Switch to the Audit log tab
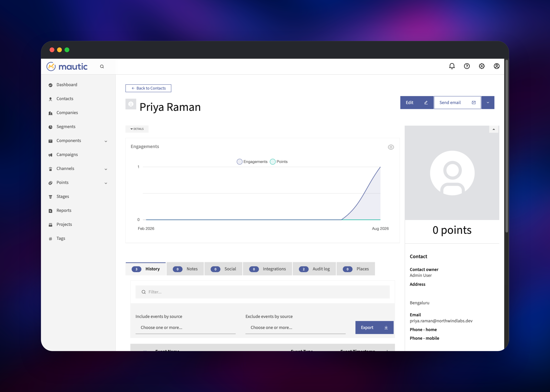550x392 pixels. tap(314, 269)
